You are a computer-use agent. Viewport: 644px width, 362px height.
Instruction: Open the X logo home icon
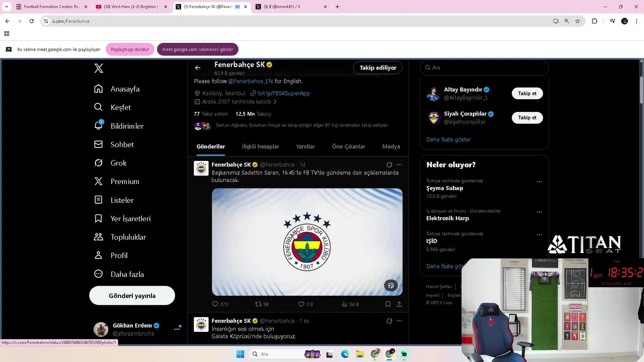[99, 69]
